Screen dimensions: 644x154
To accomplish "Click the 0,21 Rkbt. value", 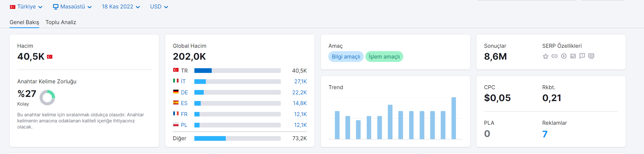I will pos(551,98).
